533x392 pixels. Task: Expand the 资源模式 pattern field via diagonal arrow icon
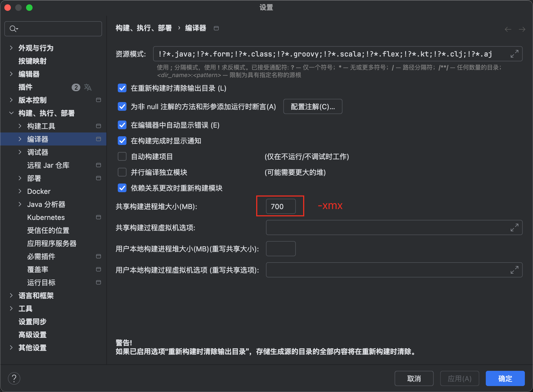(514, 53)
